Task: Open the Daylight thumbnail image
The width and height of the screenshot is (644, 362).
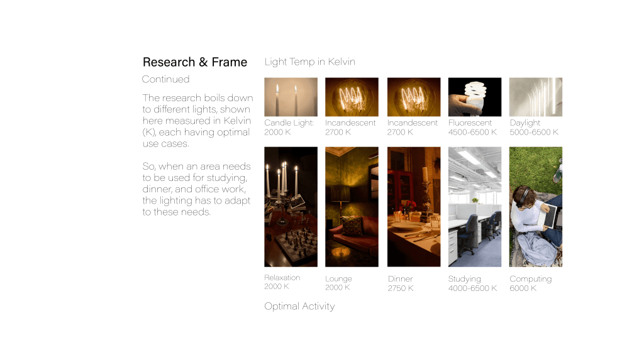Action: point(536,97)
